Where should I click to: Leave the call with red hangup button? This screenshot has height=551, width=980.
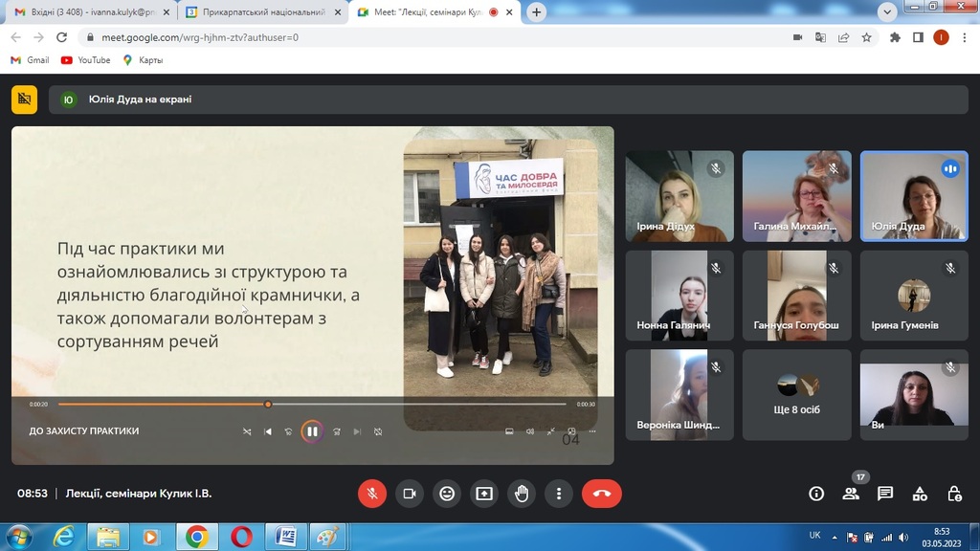(x=601, y=494)
